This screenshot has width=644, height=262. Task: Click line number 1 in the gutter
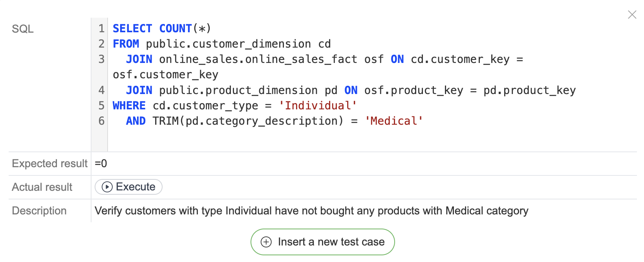[101, 28]
